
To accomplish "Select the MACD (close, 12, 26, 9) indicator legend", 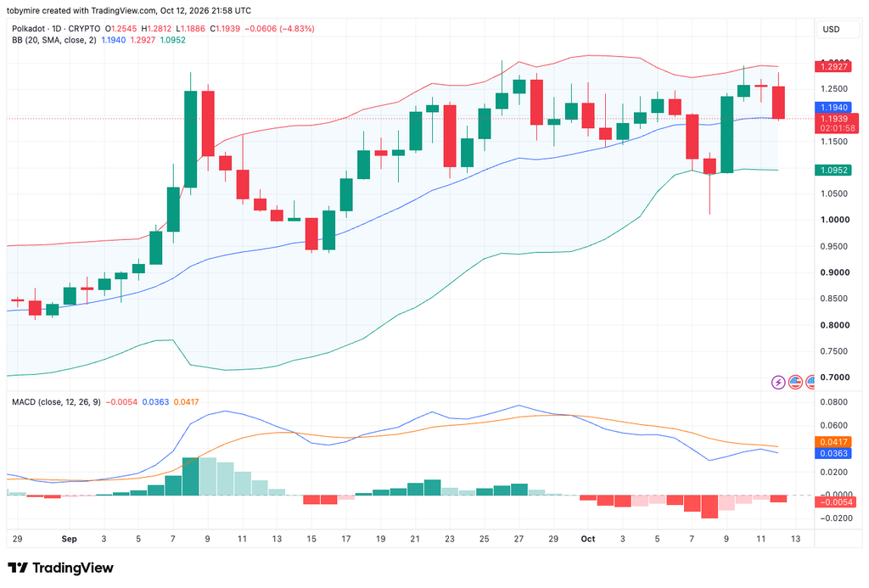I will coord(56,402).
